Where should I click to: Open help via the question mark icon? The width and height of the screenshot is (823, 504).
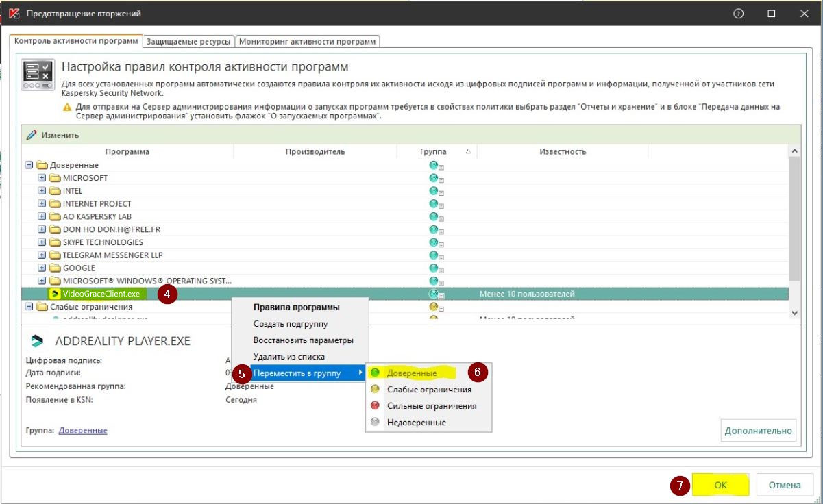coord(737,12)
